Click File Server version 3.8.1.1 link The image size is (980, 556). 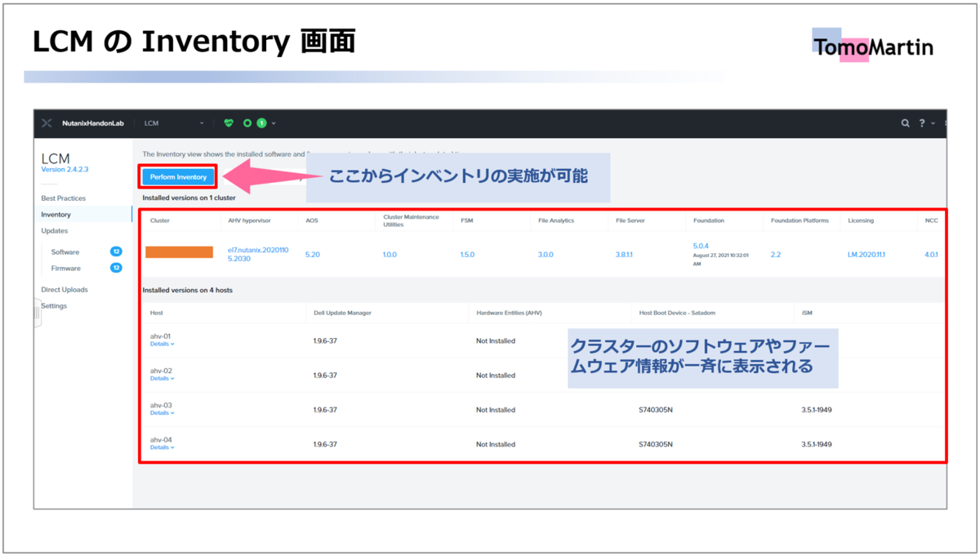(x=624, y=255)
